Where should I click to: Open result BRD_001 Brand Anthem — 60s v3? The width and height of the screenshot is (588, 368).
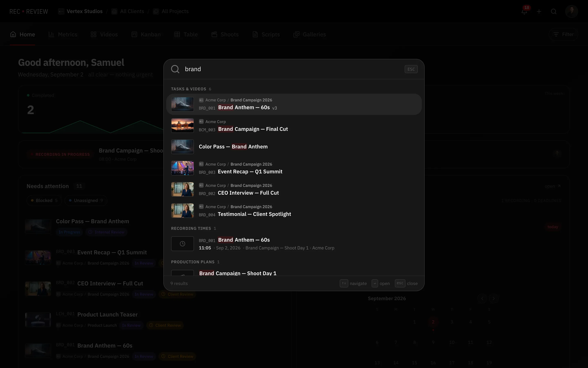(294, 104)
